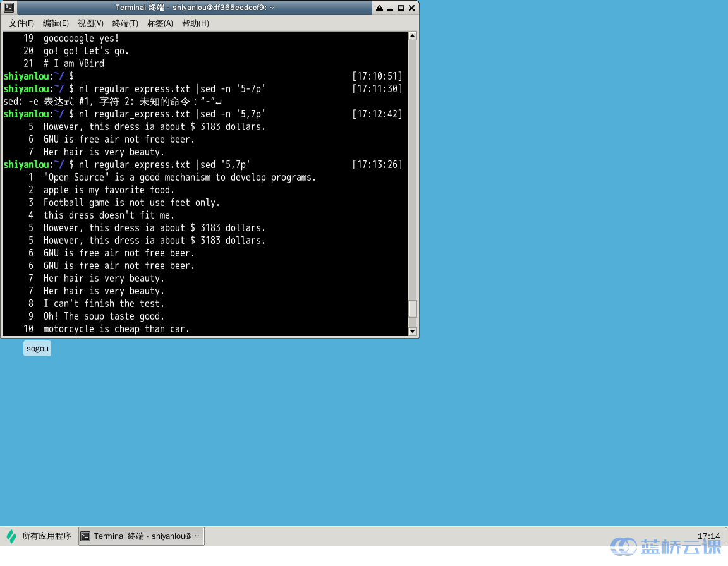The image size is (728, 566).
Task: Click the scrollbar up arrow
Action: [412, 36]
